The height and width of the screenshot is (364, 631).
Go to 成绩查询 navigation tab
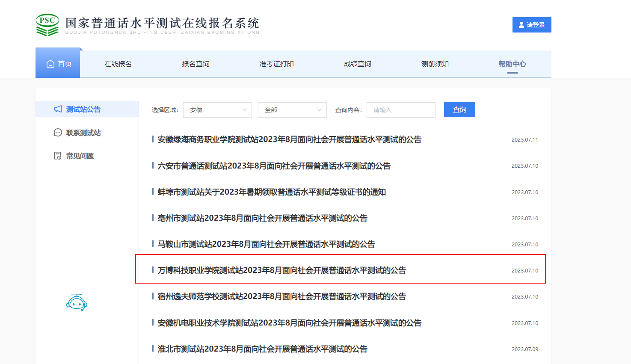click(x=357, y=64)
